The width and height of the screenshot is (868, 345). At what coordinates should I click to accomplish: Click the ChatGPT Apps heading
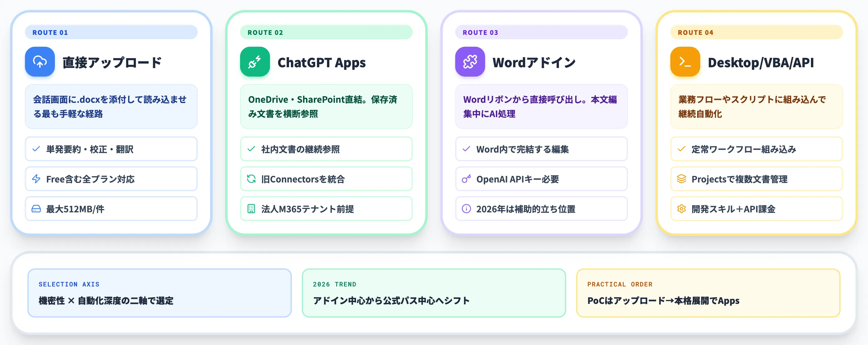click(x=321, y=63)
